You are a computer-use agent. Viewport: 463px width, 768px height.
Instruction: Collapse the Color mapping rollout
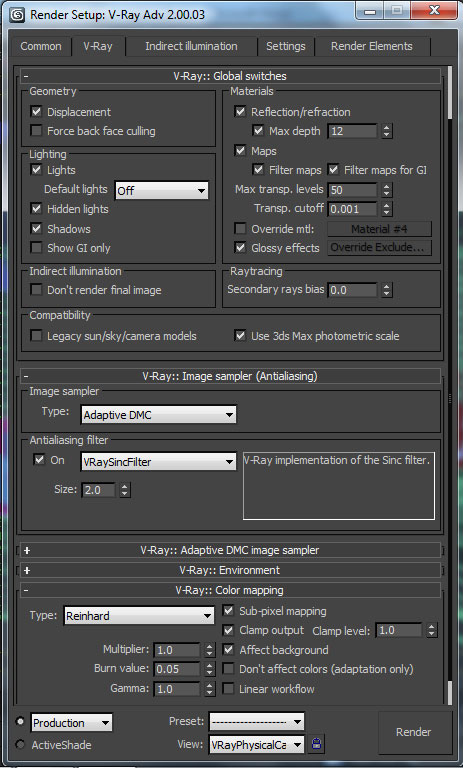pyautogui.click(x=26, y=590)
